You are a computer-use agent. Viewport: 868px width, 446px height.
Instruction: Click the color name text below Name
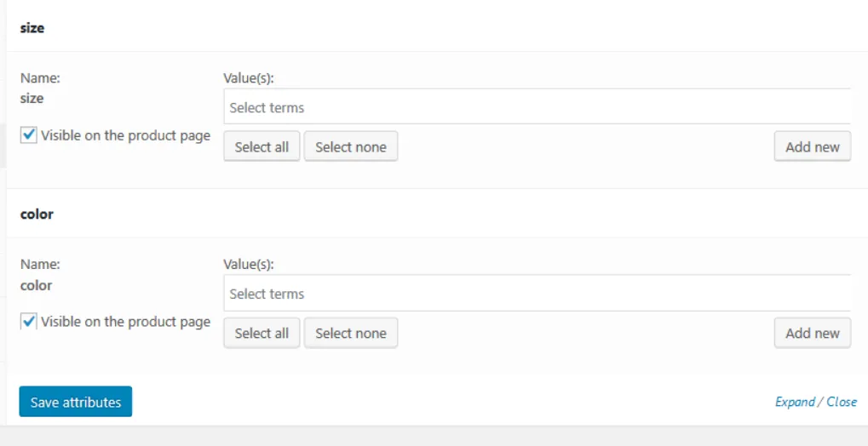point(36,285)
